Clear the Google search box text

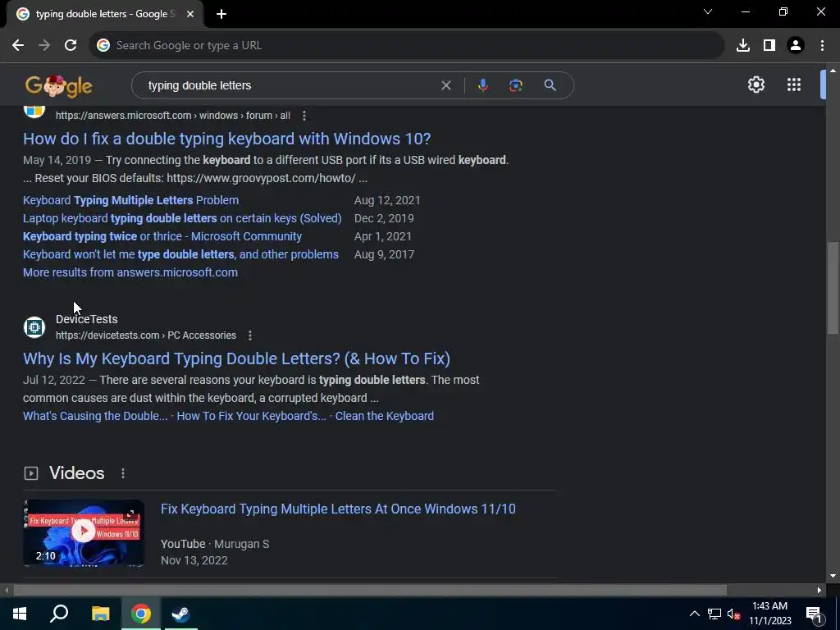[445, 85]
